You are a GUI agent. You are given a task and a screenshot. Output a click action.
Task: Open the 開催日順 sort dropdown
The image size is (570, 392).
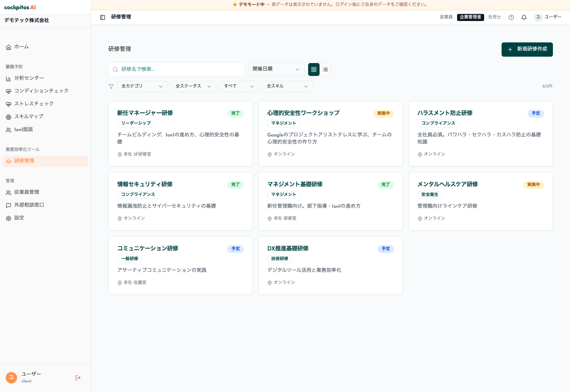[x=276, y=69]
